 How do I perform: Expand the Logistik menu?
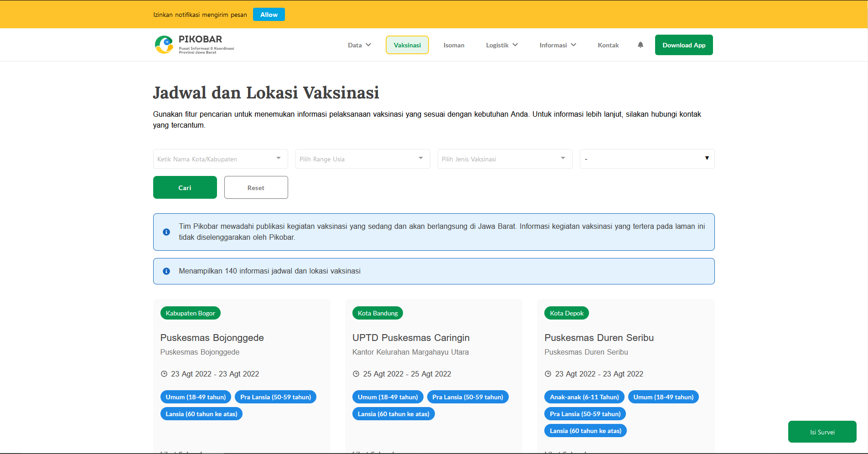pyautogui.click(x=501, y=45)
